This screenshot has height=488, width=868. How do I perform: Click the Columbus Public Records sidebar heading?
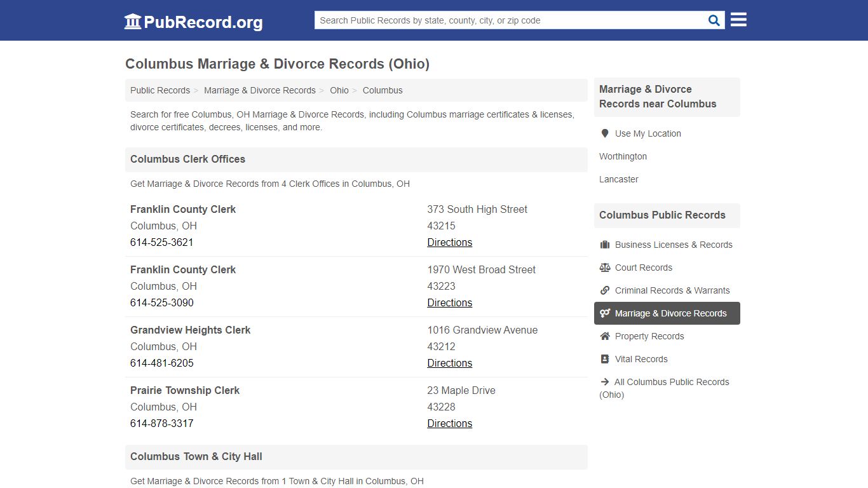(x=662, y=215)
